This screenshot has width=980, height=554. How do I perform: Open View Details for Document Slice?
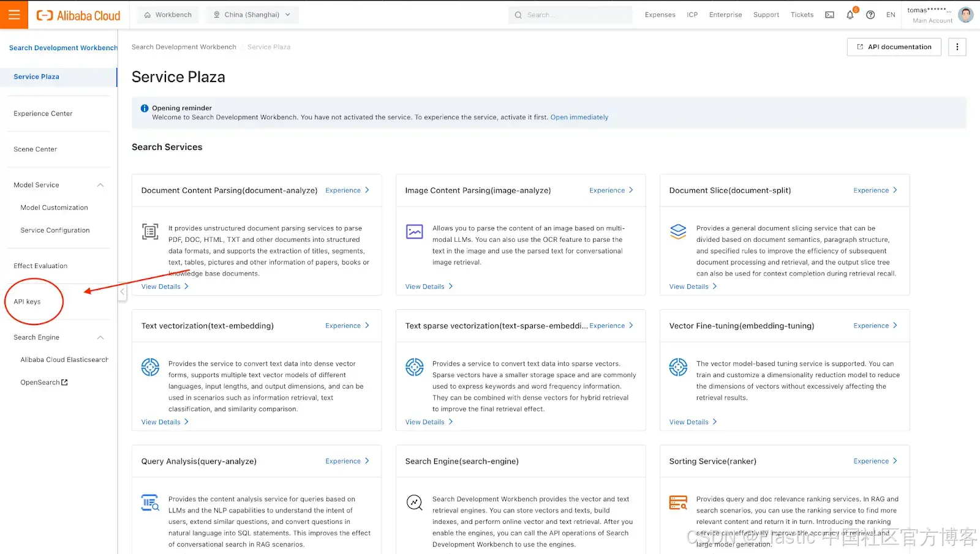(693, 286)
